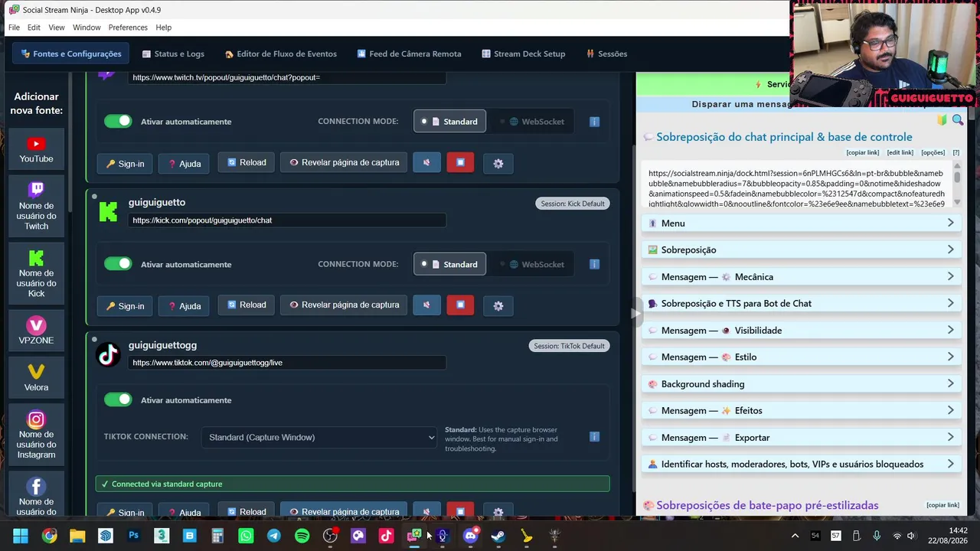Show TikTok connection info icon
980x551 pixels.
pos(594,437)
